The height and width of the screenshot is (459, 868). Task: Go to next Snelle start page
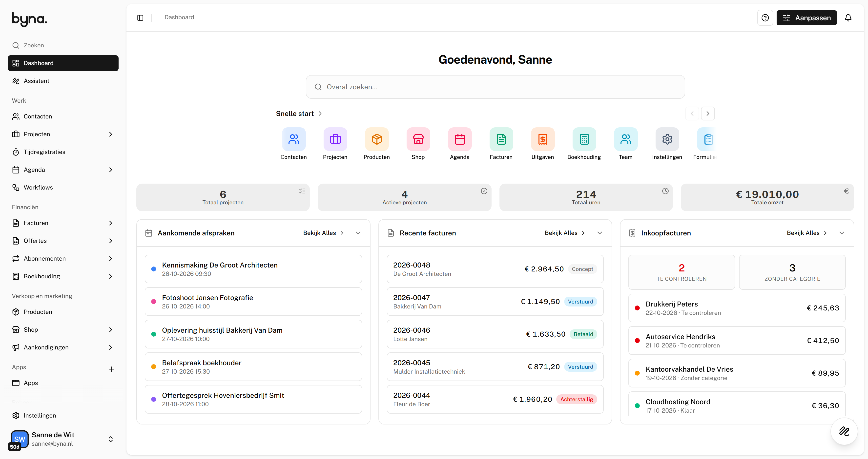(x=708, y=114)
